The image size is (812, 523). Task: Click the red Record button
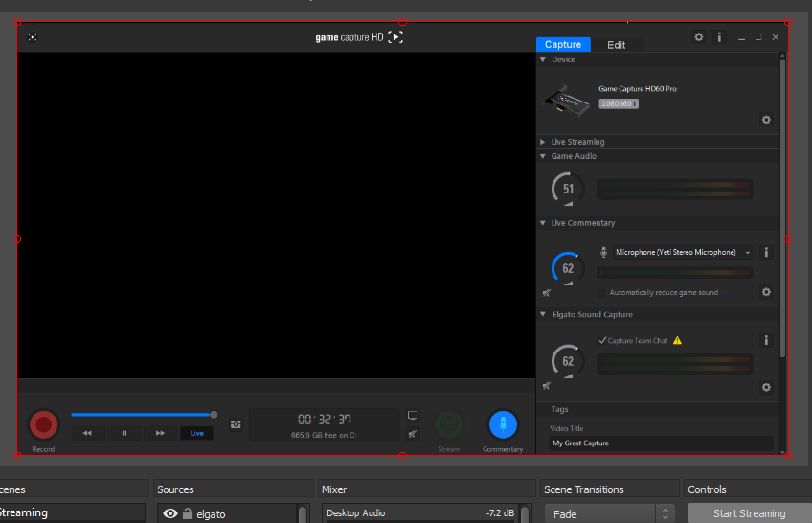click(x=43, y=424)
